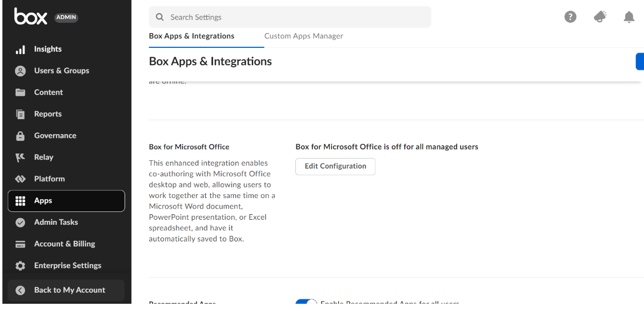Click the Box Apps & Integrations page title
Viewport: 644px width, 311px height.
[x=210, y=62]
